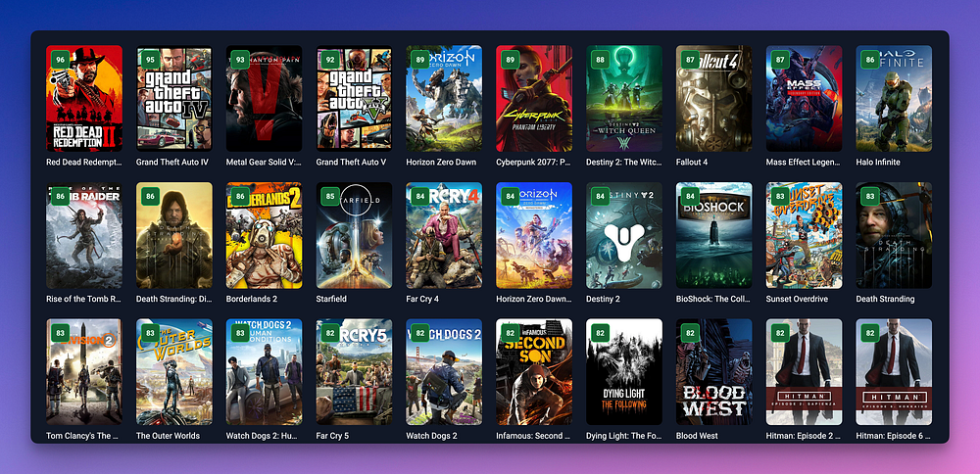The height and width of the screenshot is (474, 980).
Task: Open the Halo Infinite cover art
Action: pyautogui.click(x=895, y=98)
